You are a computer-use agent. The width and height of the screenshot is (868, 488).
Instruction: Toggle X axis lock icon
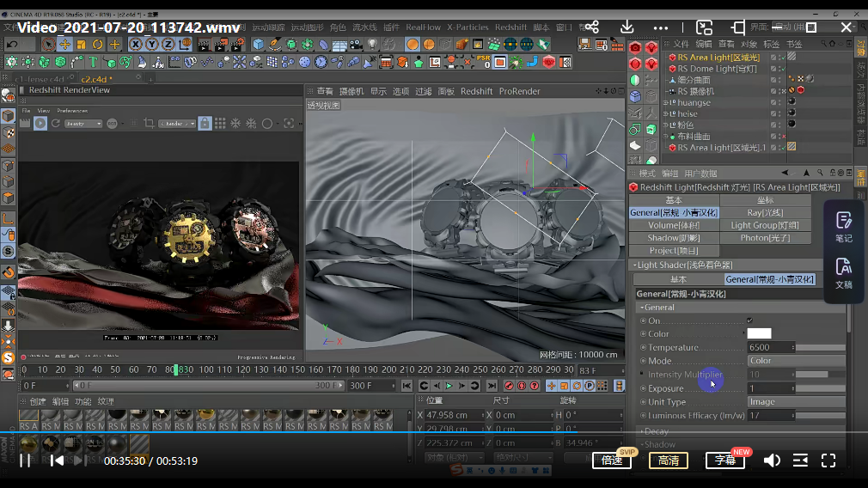click(136, 45)
